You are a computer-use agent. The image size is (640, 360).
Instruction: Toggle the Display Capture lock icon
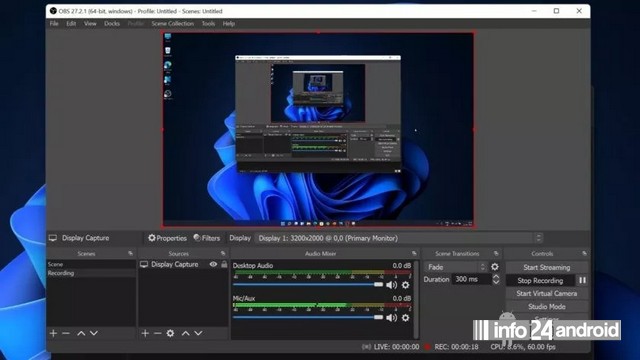[x=224, y=264]
